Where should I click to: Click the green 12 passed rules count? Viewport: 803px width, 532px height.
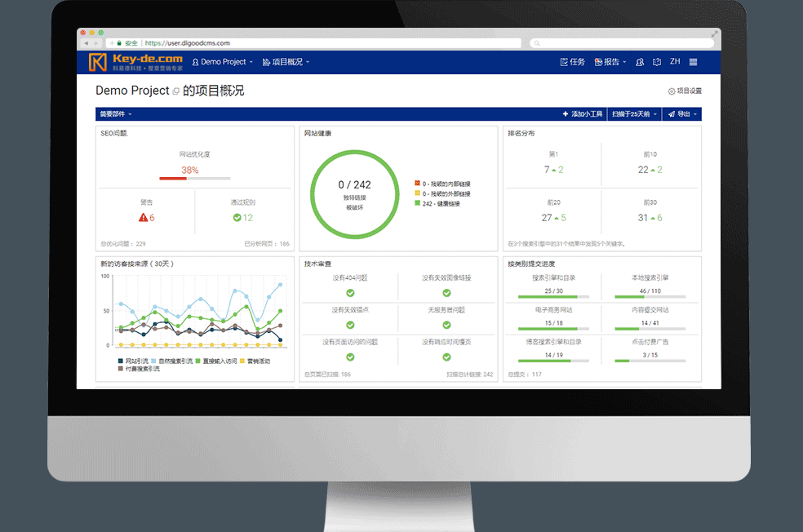pos(248,218)
